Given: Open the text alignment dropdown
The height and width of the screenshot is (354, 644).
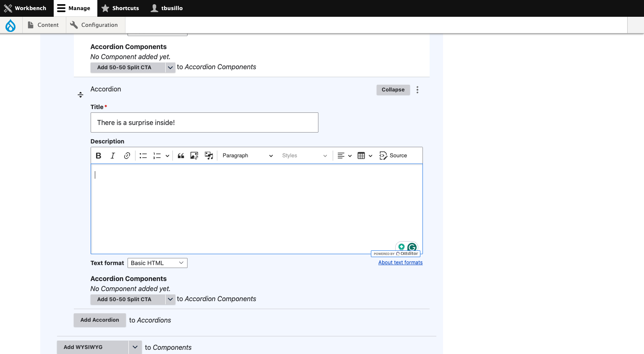Looking at the screenshot, I should click(x=344, y=156).
